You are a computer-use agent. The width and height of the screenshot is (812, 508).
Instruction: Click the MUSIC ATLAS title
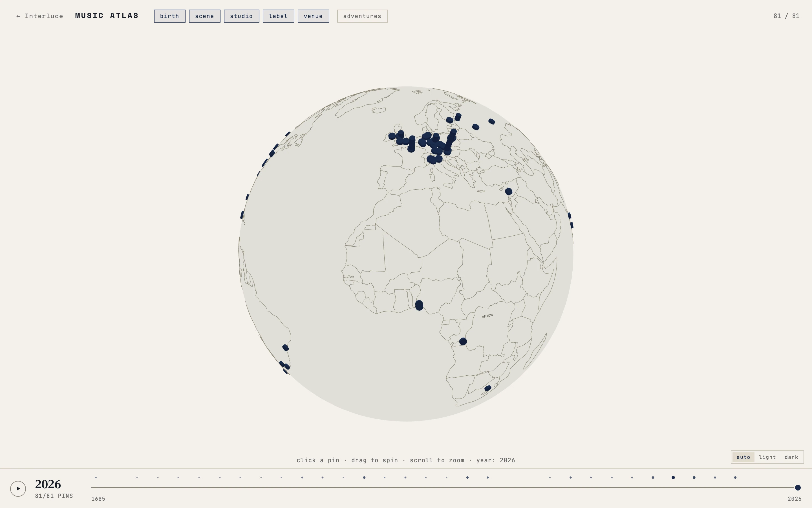pyautogui.click(x=107, y=16)
